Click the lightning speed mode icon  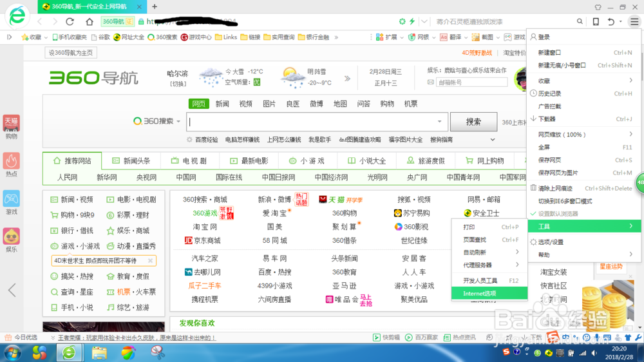point(412,21)
